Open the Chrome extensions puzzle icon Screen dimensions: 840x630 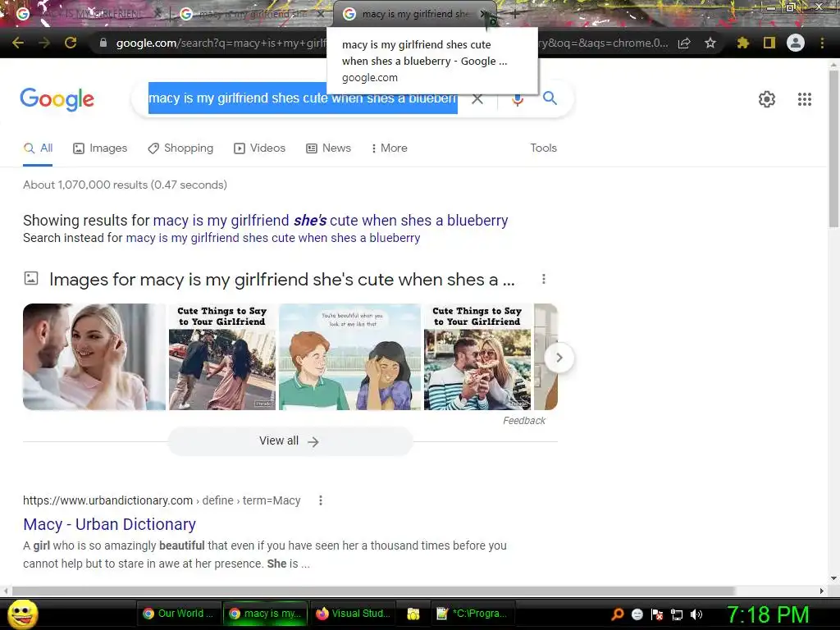pos(742,43)
